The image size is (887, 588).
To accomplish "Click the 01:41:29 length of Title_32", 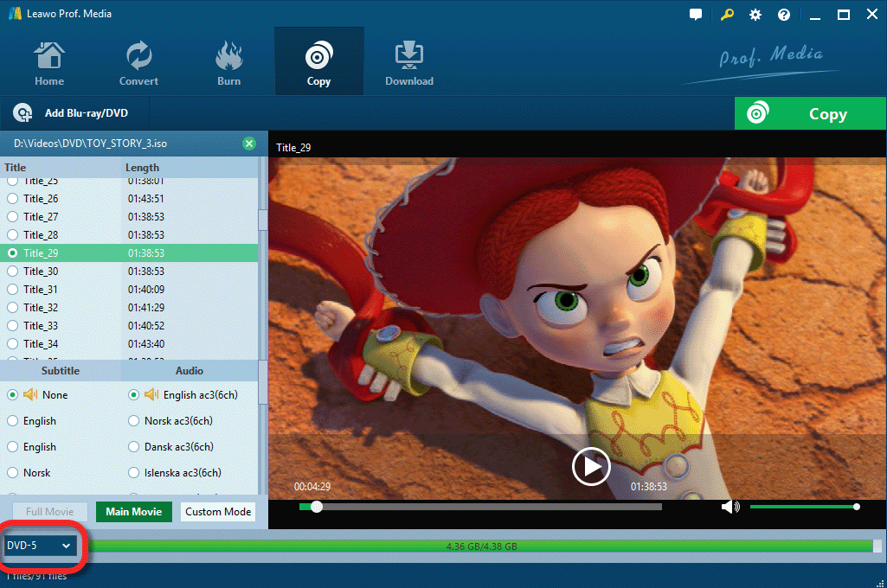I will coord(146,307).
